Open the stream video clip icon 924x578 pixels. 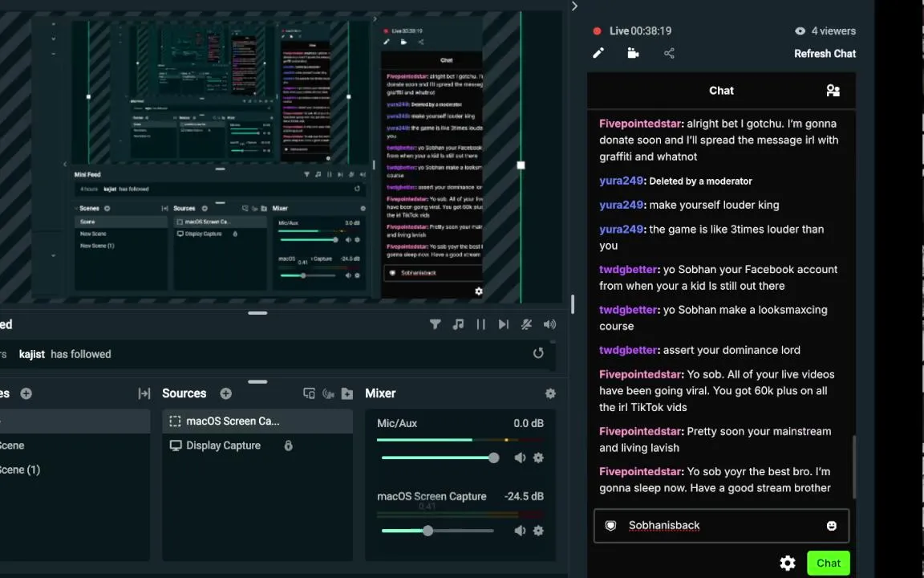tap(633, 53)
